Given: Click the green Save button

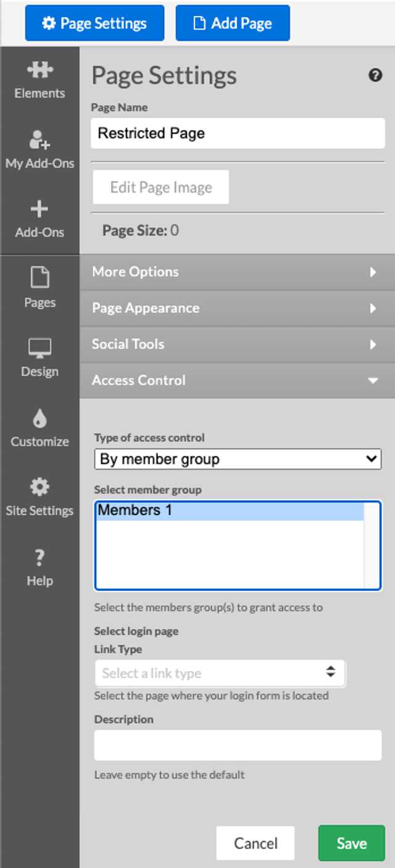Looking at the screenshot, I should pos(351,843).
